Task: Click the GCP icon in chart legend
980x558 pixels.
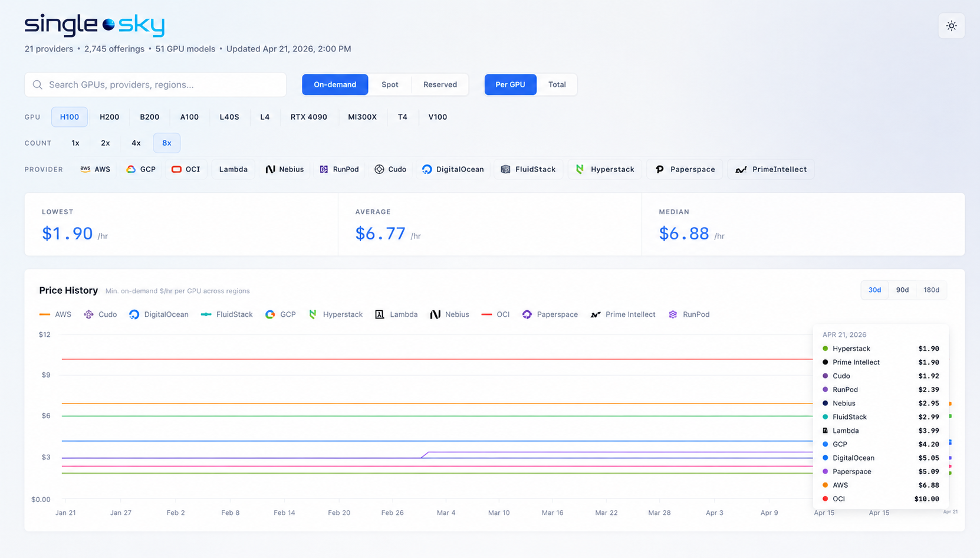Action: 270,314
